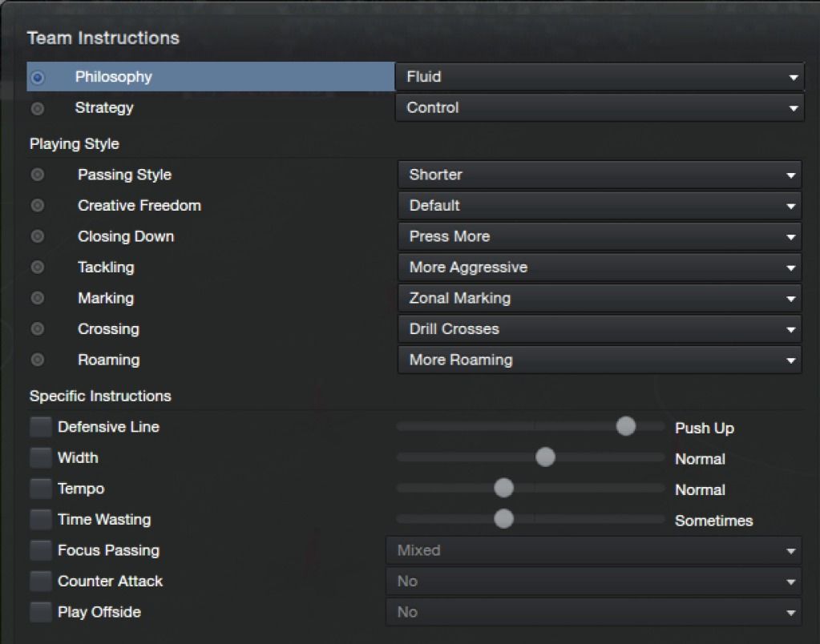Open the Counter Attack dropdown showing No
This screenshot has height=644, width=820.
click(594, 582)
